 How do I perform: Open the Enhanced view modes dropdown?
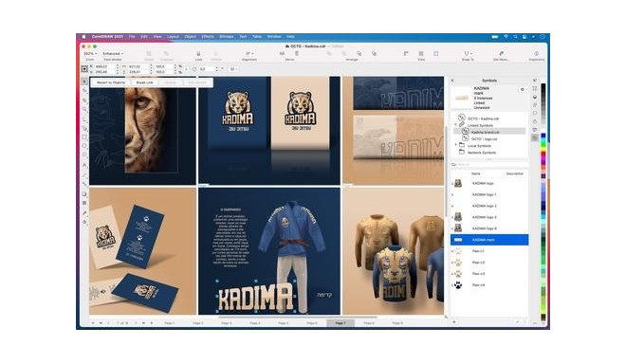pyautogui.click(x=113, y=53)
